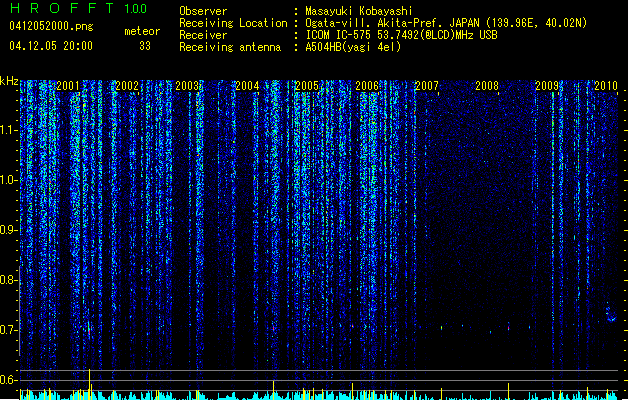This screenshot has height=400, width=629.
Task: Click the red echo dot below 2004
Action: tap(274, 328)
